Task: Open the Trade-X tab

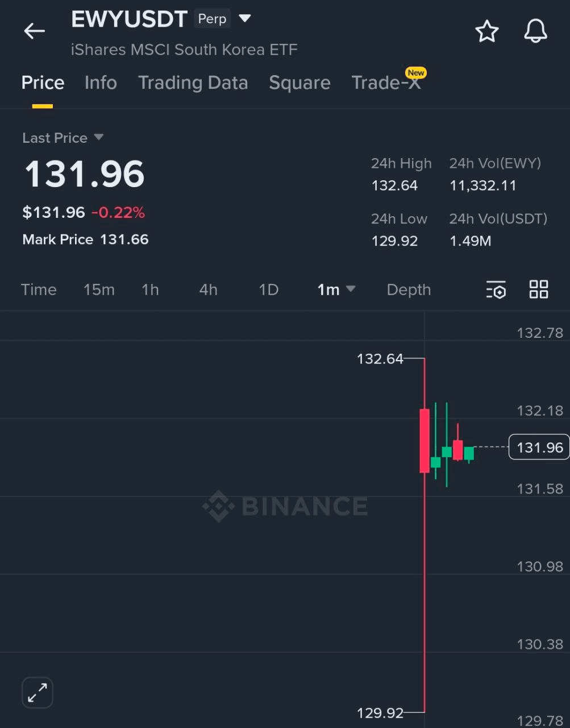Action: click(386, 83)
